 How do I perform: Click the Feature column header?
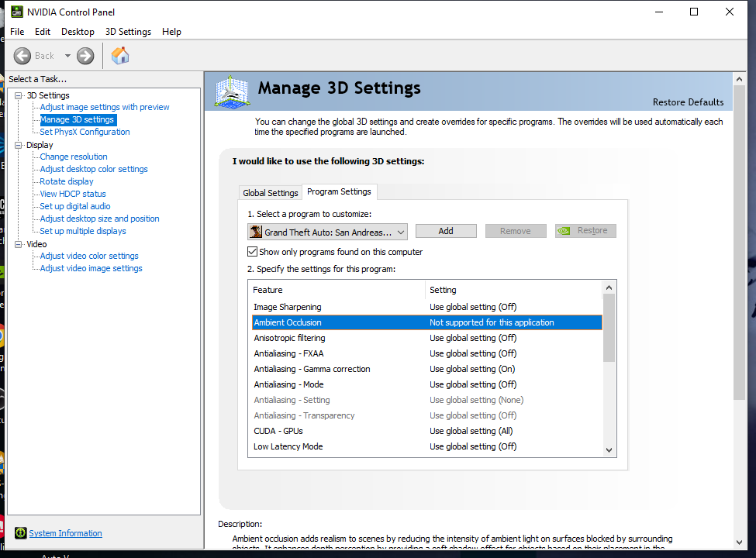pos(337,290)
